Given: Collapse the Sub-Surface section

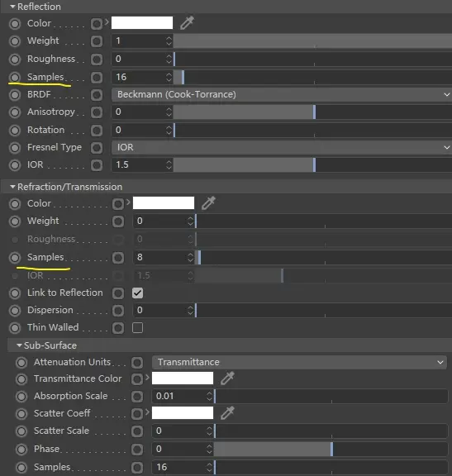Looking at the screenshot, I should tap(19, 345).
